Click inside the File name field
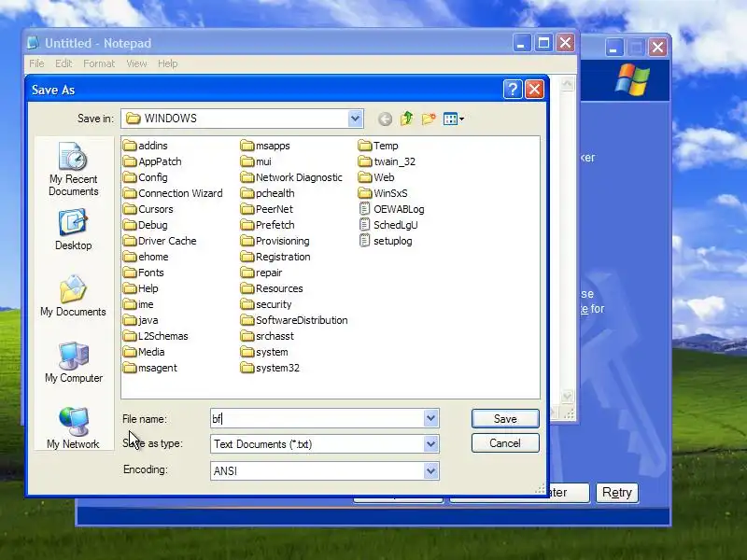 (317, 418)
